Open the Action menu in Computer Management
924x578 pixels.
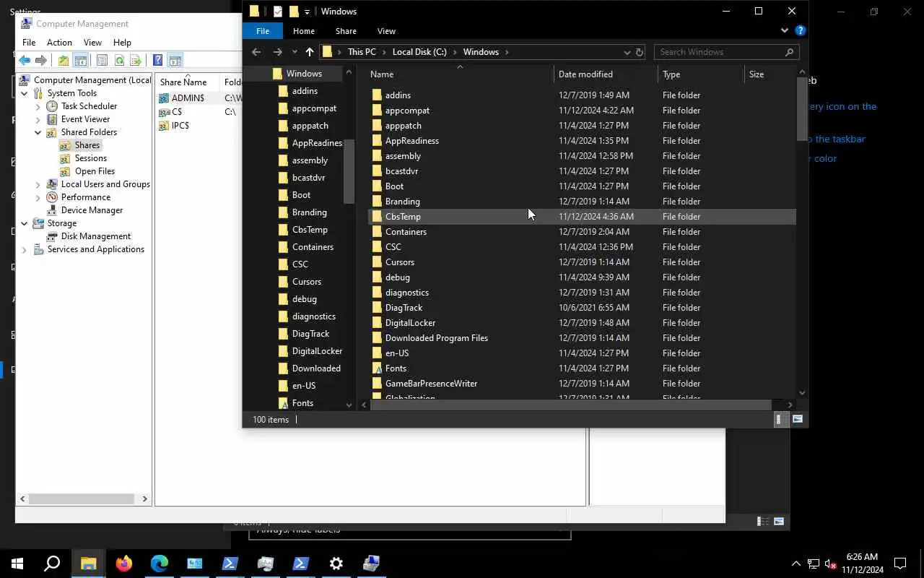[x=59, y=43]
